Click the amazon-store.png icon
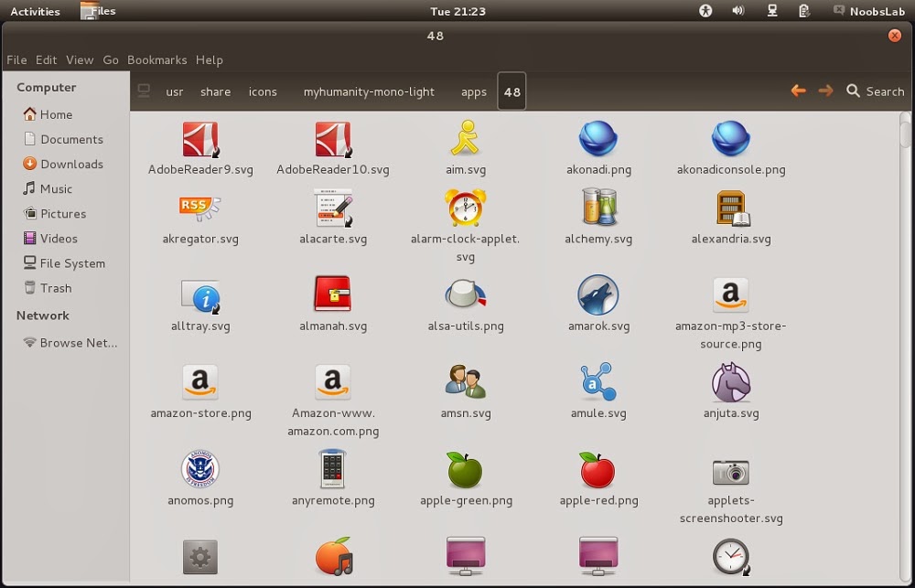The width and height of the screenshot is (915, 588). (x=200, y=382)
